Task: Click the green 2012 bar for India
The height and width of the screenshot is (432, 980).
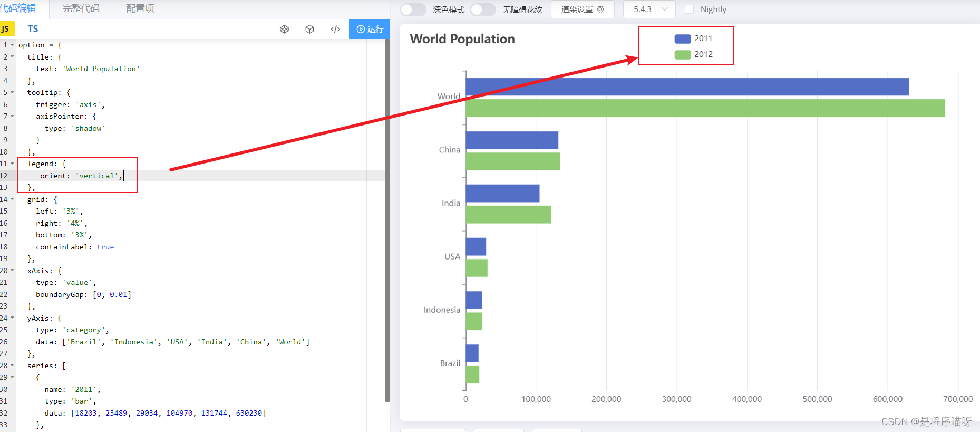Action: (508, 215)
